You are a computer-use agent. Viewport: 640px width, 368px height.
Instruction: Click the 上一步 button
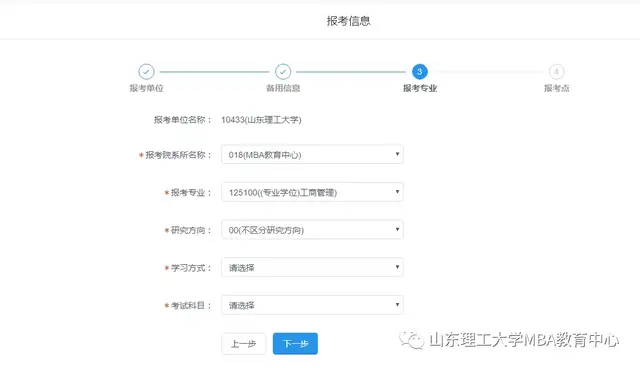[244, 344]
